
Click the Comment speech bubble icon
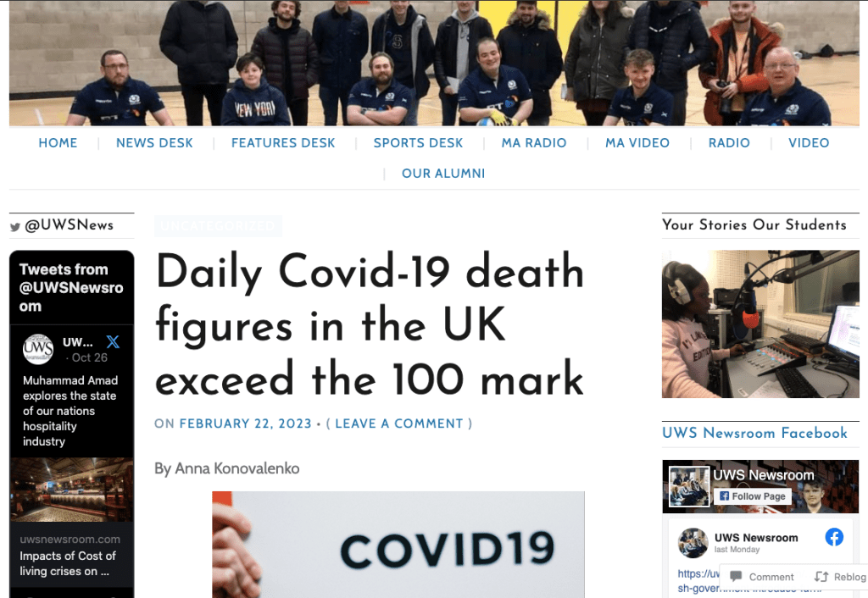coord(736,577)
